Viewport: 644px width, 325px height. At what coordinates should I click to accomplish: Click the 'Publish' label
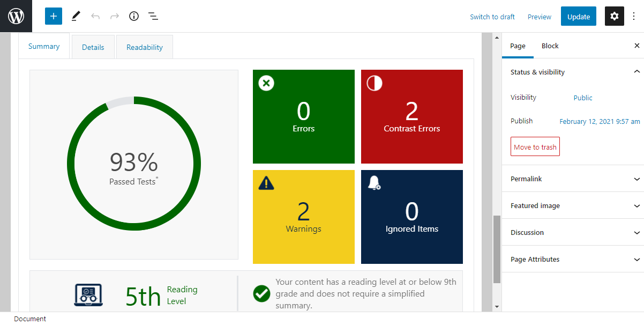tap(521, 121)
